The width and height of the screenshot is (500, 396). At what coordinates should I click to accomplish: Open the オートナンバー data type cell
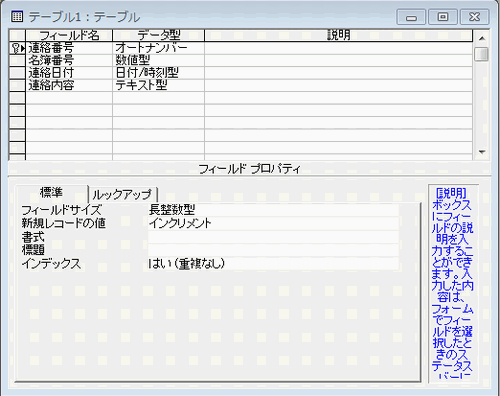pos(158,48)
